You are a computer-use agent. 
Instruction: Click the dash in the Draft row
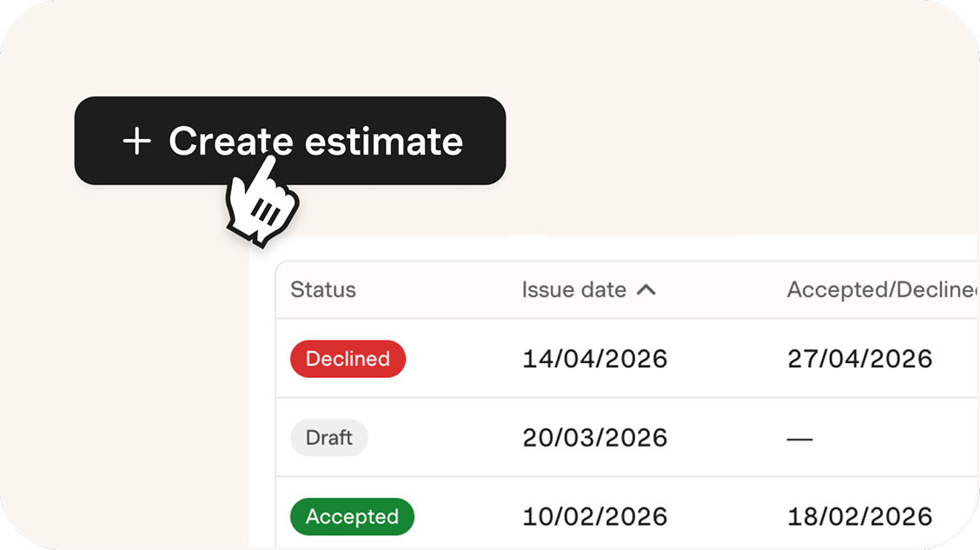pyautogui.click(x=799, y=439)
